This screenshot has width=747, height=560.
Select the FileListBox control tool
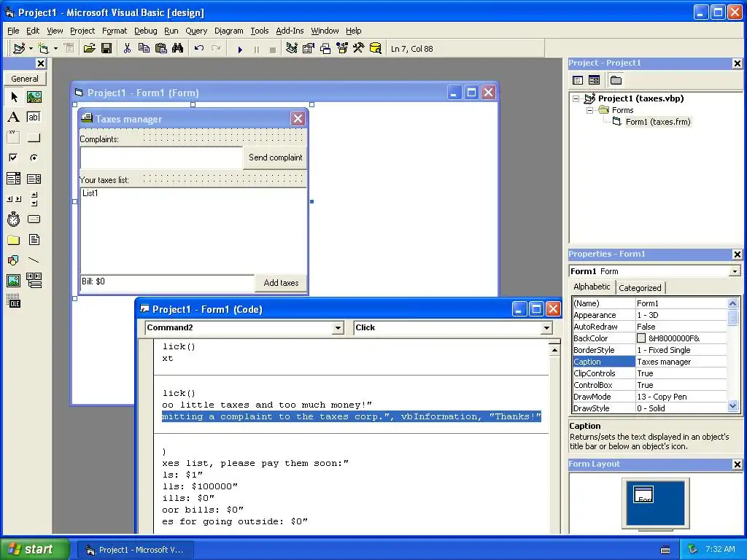pyautogui.click(x=34, y=239)
